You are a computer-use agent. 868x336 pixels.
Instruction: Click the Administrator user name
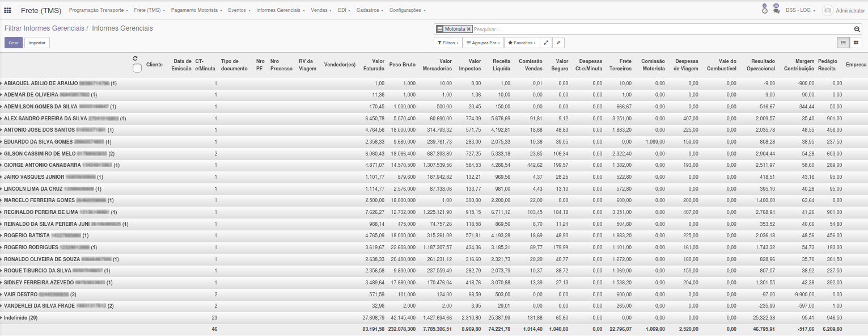tap(850, 10)
